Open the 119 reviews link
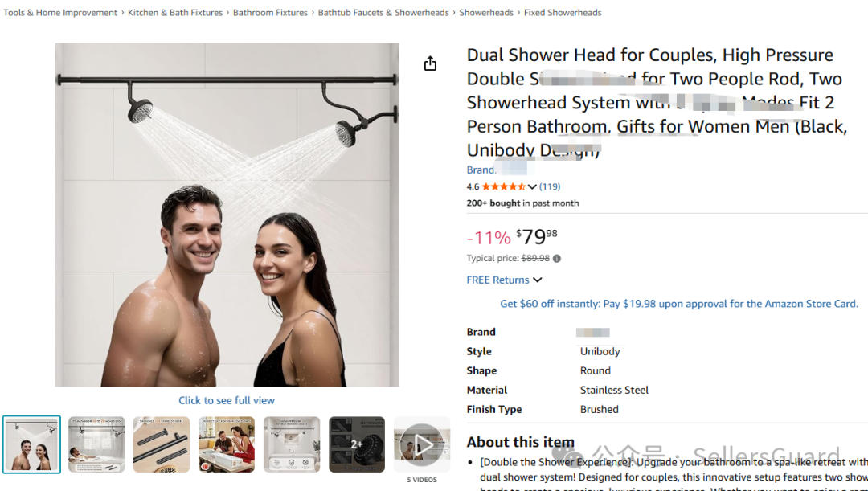This screenshot has width=868, height=491. 550,186
